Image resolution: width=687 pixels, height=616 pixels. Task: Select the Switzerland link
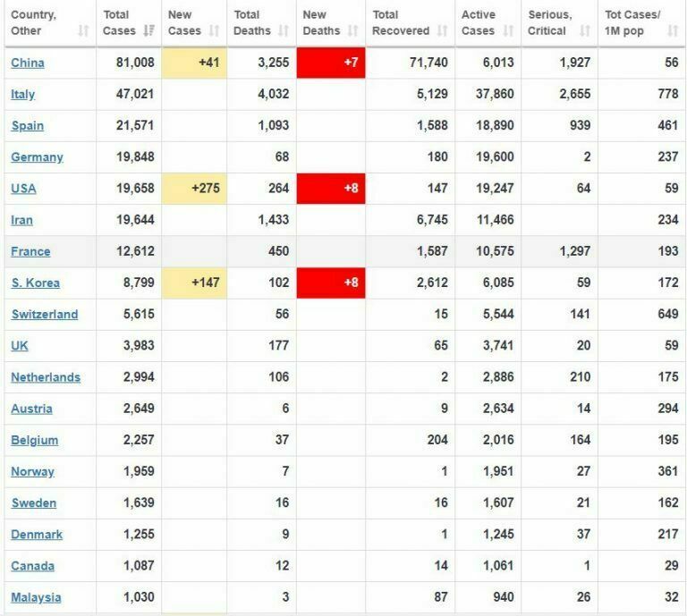coord(45,315)
